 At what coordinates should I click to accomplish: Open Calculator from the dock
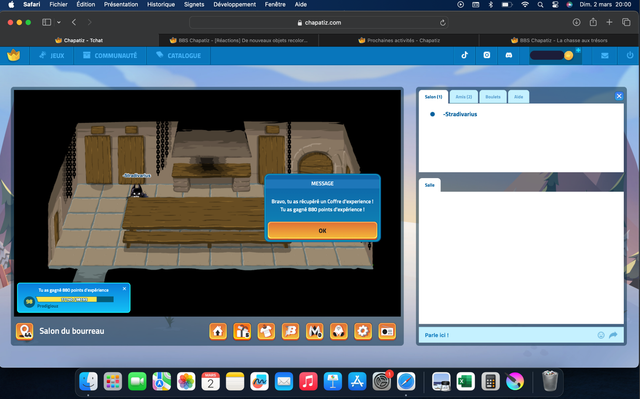(x=490, y=382)
